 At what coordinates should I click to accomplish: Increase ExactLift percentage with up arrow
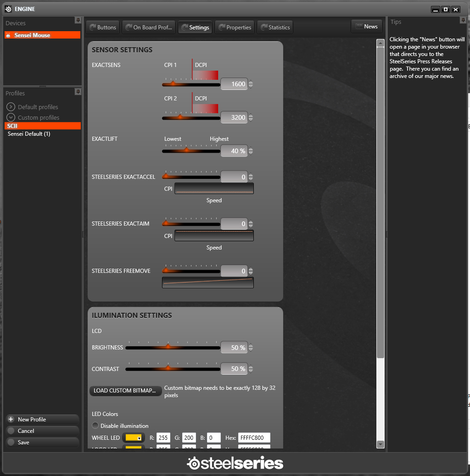tap(251, 149)
